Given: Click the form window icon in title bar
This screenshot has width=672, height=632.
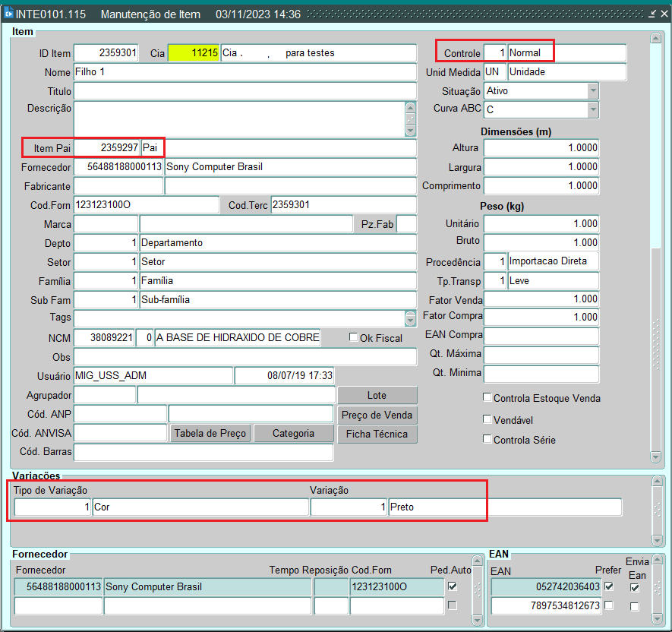Looking at the screenshot, I should [x=8, y=14].
